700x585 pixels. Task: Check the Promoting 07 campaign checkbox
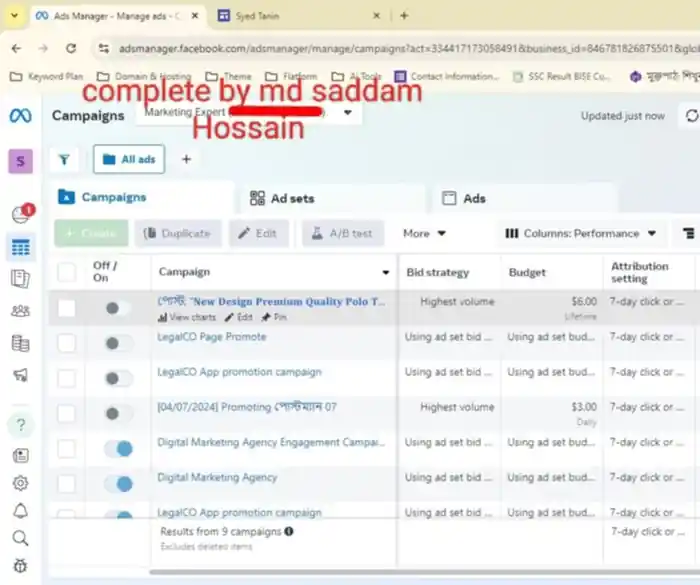67,414
